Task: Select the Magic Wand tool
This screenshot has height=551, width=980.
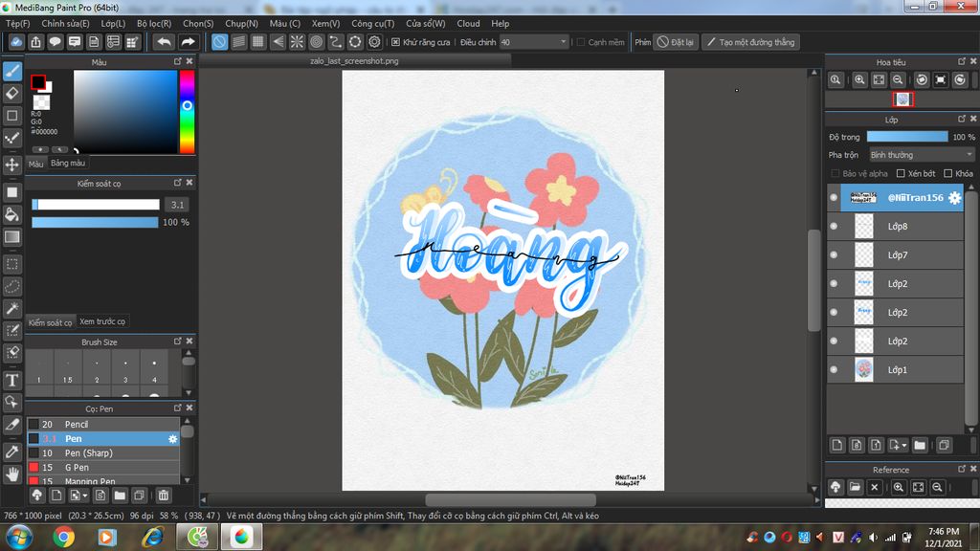Action: pyautogui.click(x=12, y=309)
